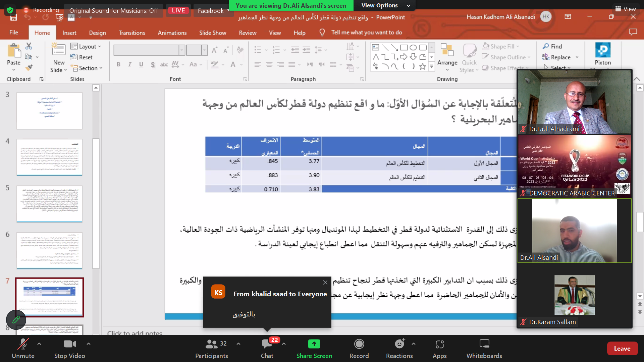Toggle Unmute microphone

coord(23,344)
